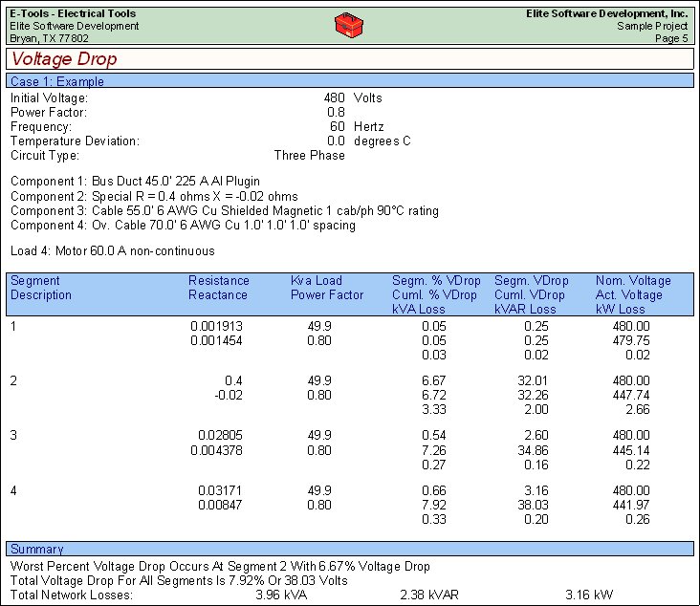Screen dimensions: 700x606
Task: Click 'Elite Software Development, Inc.' header text
Action: click(x=606, y=13)
